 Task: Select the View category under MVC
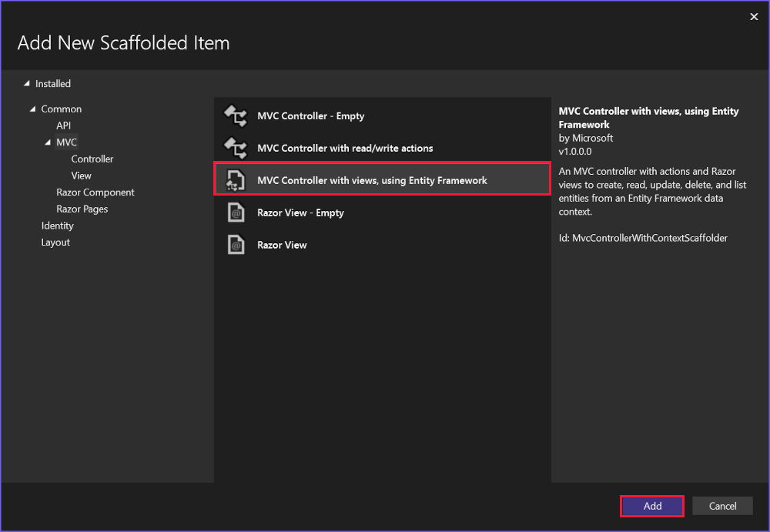(x=81, y=175)
